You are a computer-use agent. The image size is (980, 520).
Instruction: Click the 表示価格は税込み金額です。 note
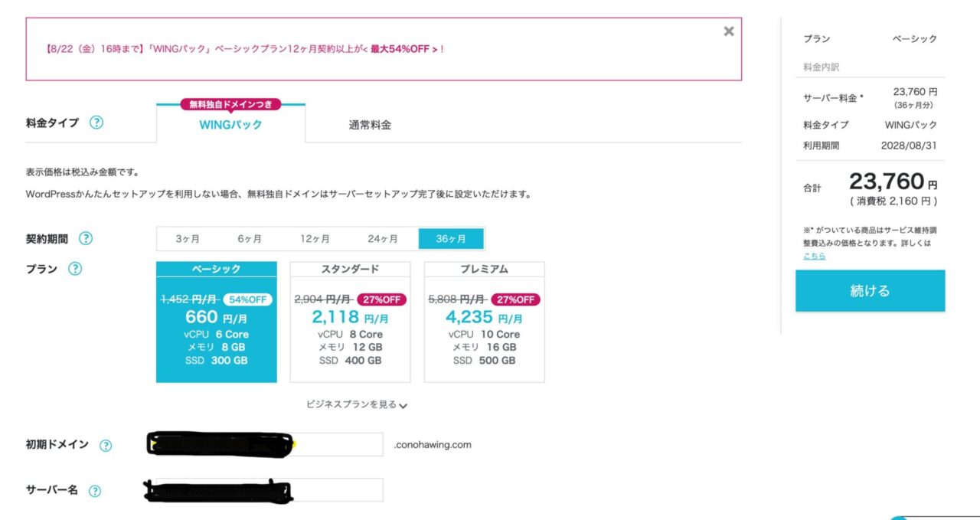coord(82,172)
